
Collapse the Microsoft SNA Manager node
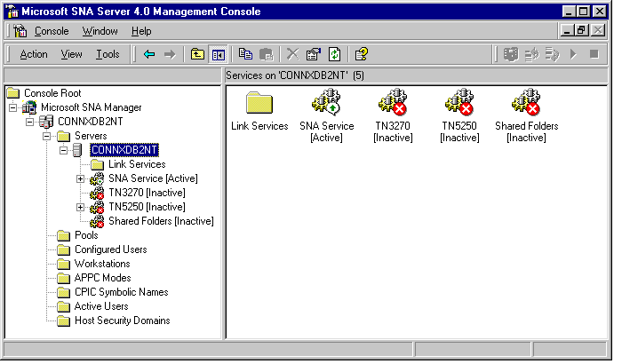click(x=13, y=107)
